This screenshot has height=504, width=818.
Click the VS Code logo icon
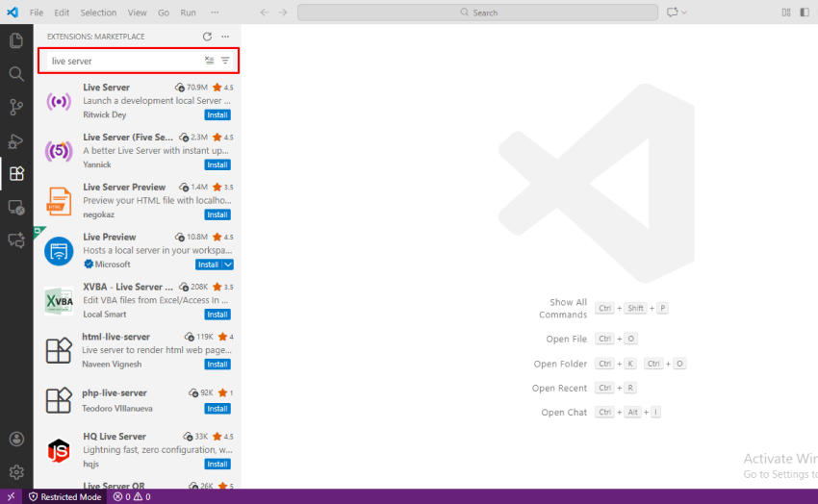click(x=12, y=12)
